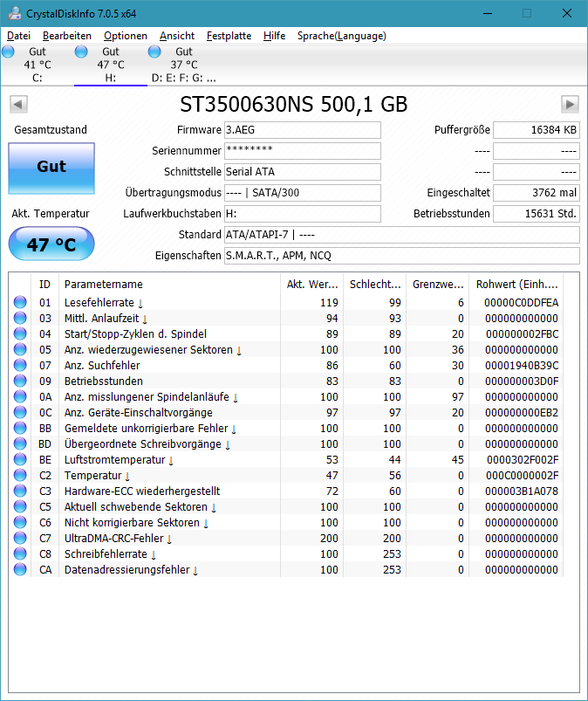The image size is (588, 701).
Task: Open the Sprache(Language) menu
Action: [x=342, y=36]
